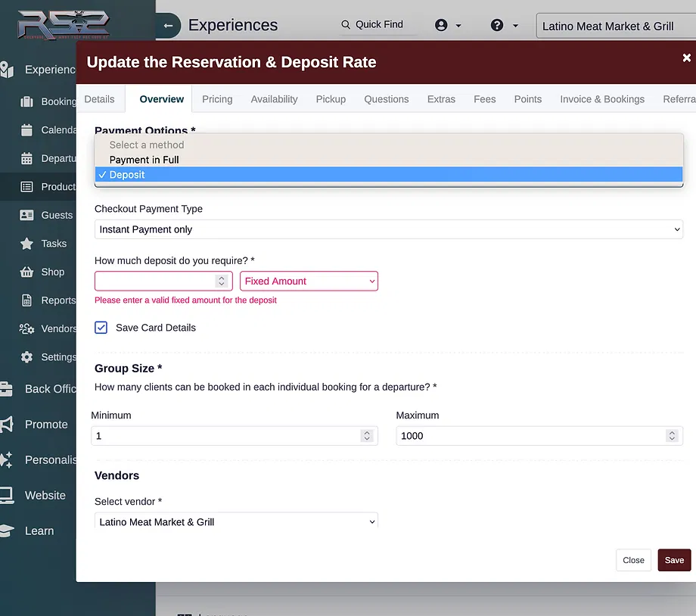Expand the Fixed Amount deposit type dropdown

[309, 281]
